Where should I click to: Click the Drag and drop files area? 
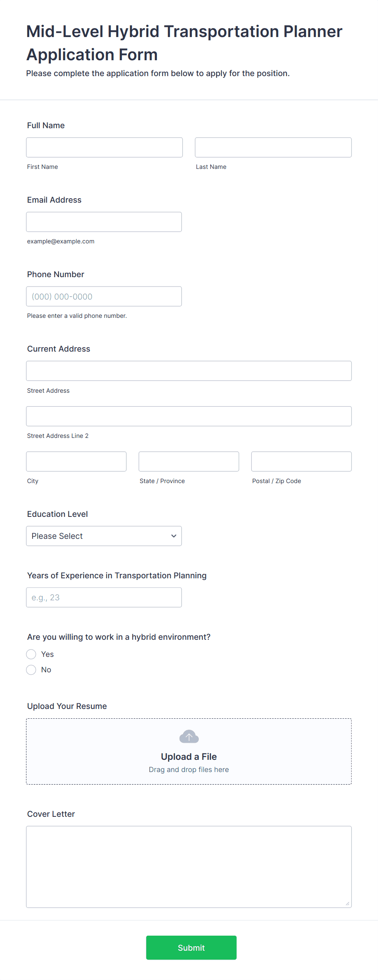pyautogui.click(x=189, y=751)
